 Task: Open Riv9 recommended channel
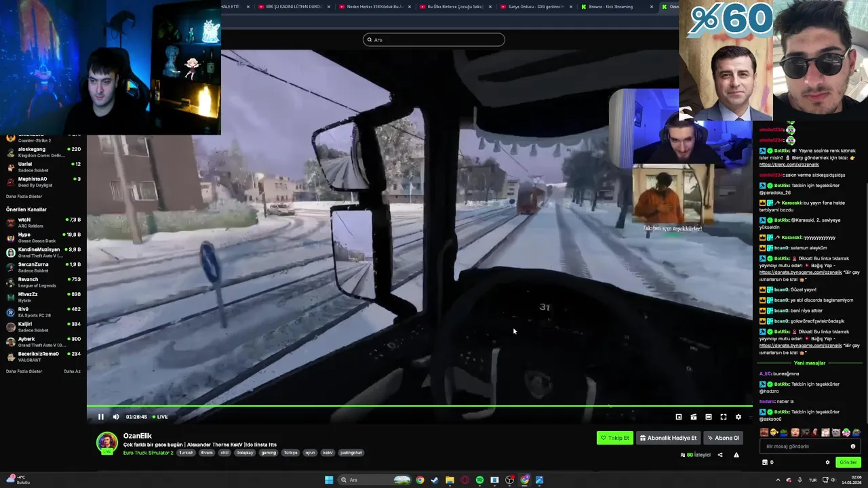43,312
